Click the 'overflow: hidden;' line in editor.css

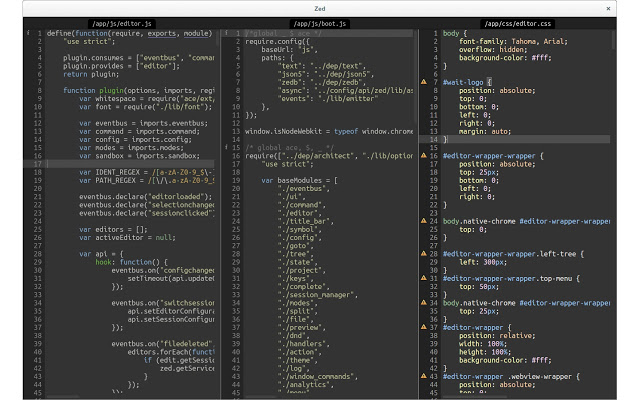click(493, 50)
